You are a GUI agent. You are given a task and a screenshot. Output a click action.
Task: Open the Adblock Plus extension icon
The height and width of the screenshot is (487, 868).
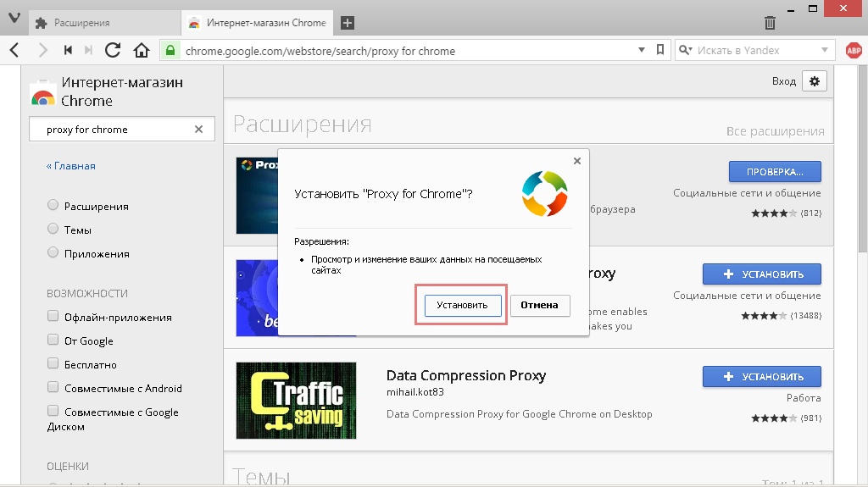tap(854, 51)
